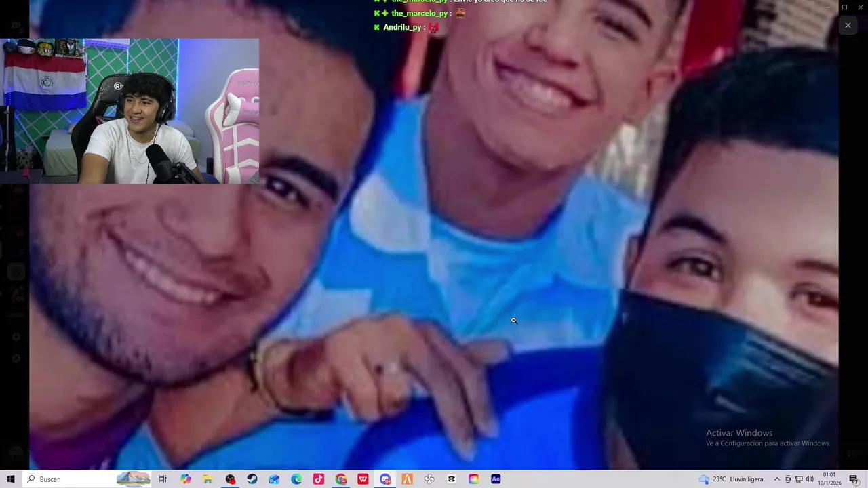
Task: Launch CapCut from the taskbar
Action: (x=452, y=479)
